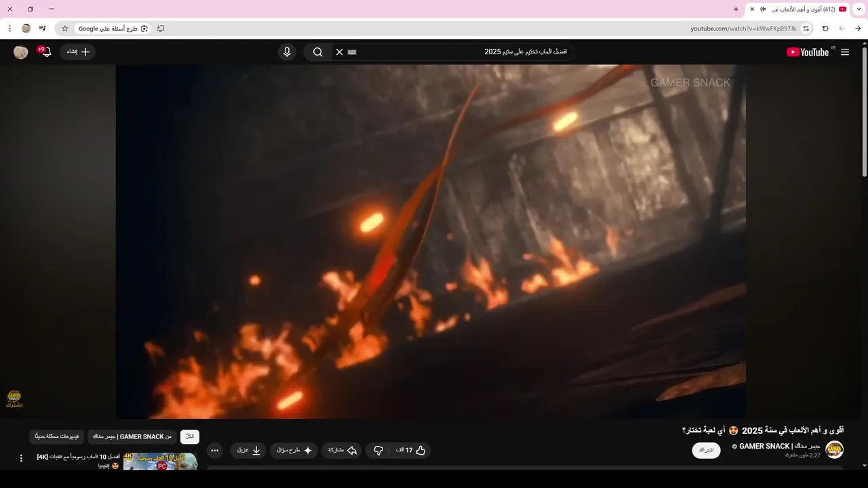Open Chrome three-dot menu
The height and width of the screenshot is (488, 868).
click(x=9, y=28)
